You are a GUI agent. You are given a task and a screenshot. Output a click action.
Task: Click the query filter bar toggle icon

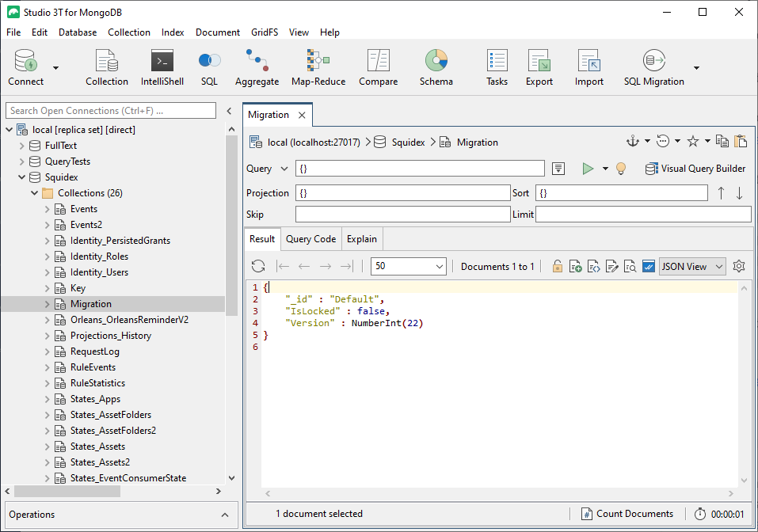[558, 169]
